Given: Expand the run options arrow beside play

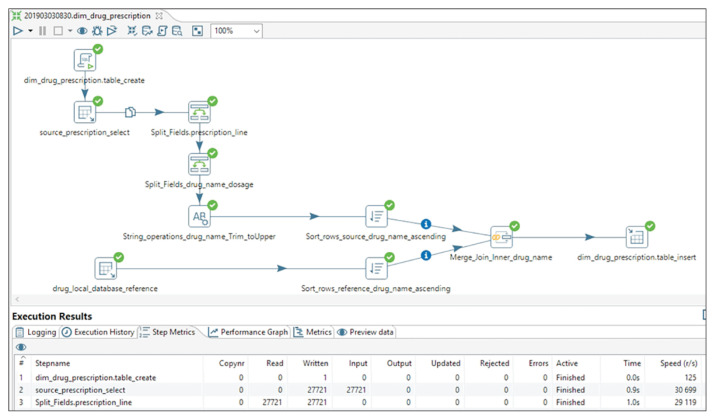Looking at the screenshot, I should click(28, 31).
